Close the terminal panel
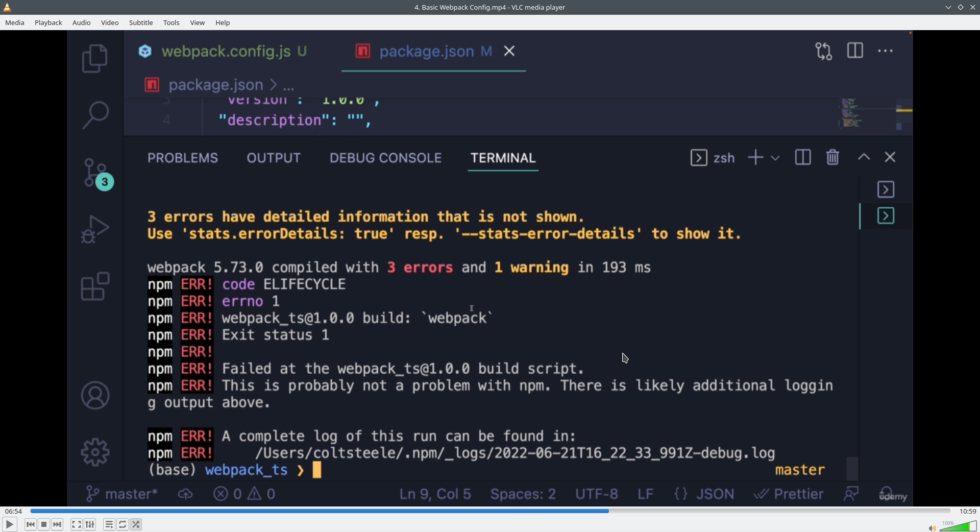Viewport: 980px width, 532px height. pyautogui.click(x=890, y=157)
